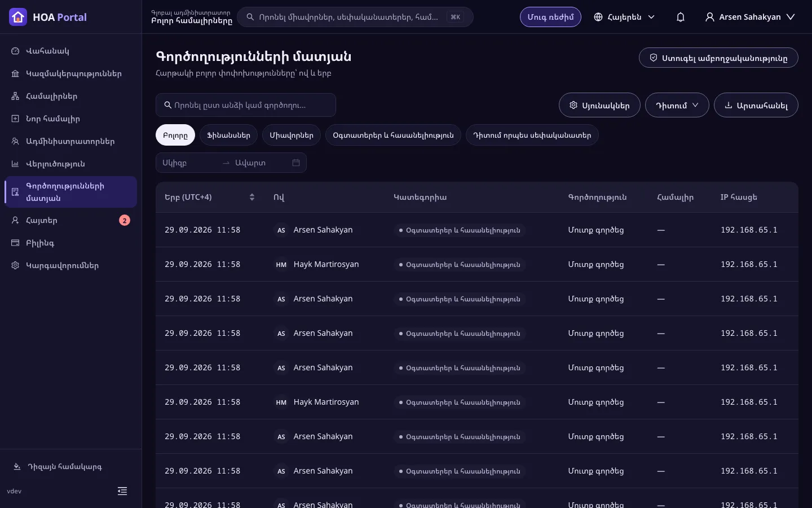The image size is (812, 508).
Task: Toggle Մուգ ռեժիմ dark mode button
Action: (550, 17)
